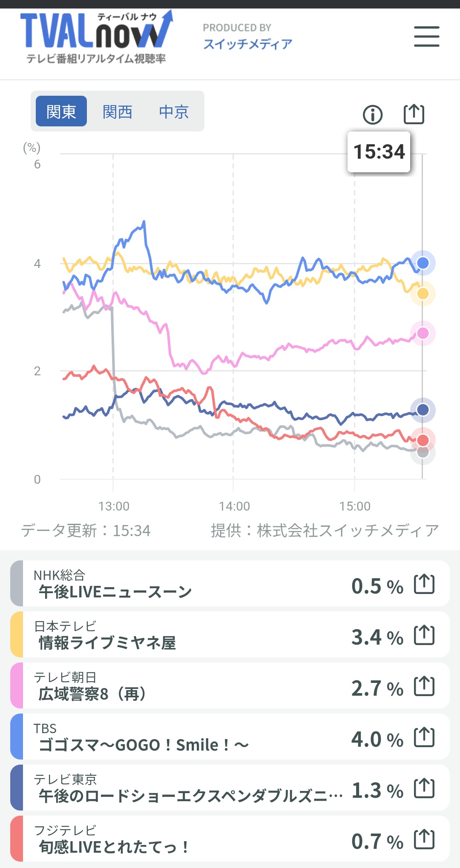Image resolution: width=460 pixels, height=868 pixels.
Task: Select the 関東 region tab
Action: [x=61, y=111]
